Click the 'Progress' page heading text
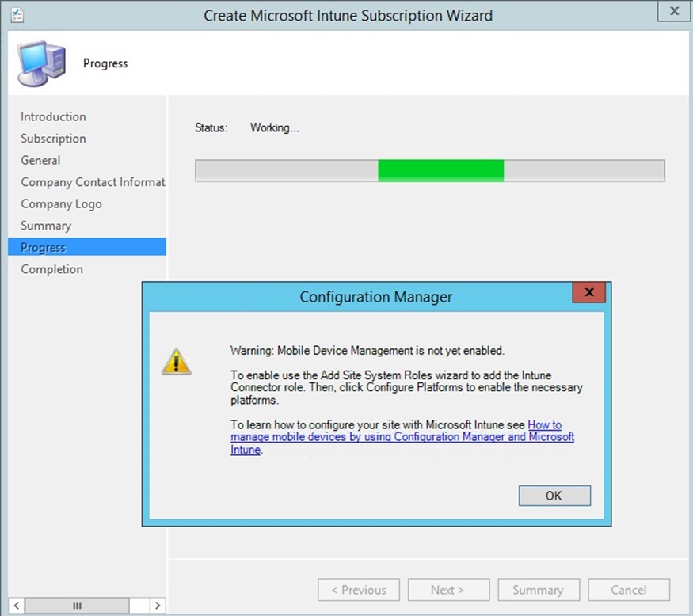The width and height of the screenshot is (693, 616). click(105, 63)
